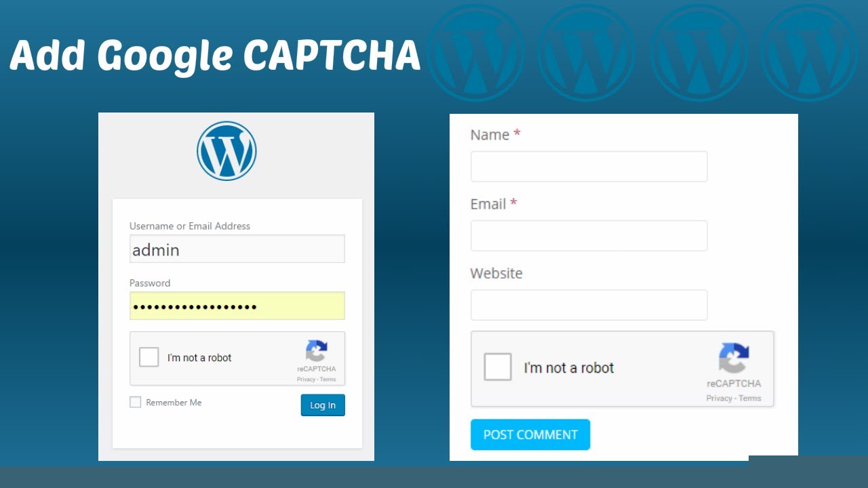The height and width of the screenshot is (488, 868).
Task: Click the "Add Google CAPTCHA" heading
Action: pyautogui.click(x=215, y=56)
